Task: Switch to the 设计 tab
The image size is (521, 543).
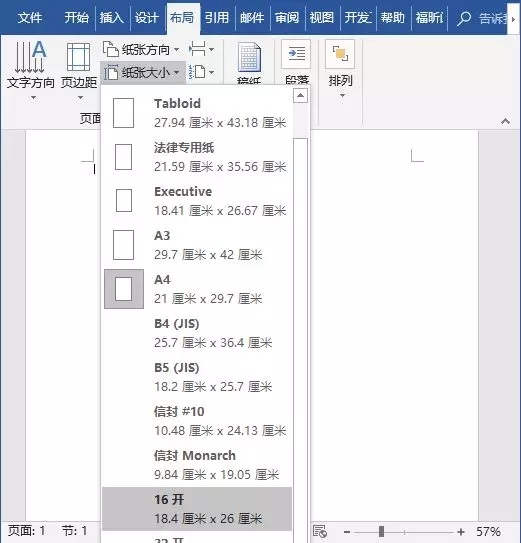Action: tap(147, 17)
